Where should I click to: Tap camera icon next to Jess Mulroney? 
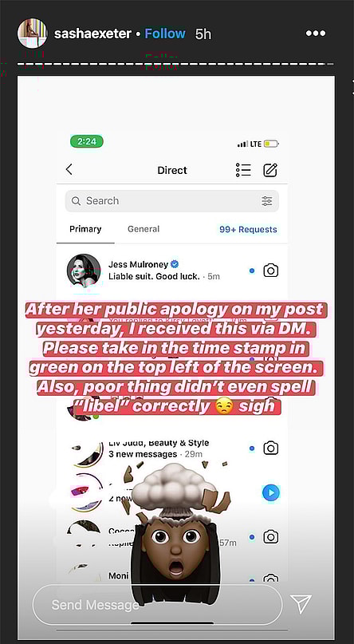coord(271,271)
